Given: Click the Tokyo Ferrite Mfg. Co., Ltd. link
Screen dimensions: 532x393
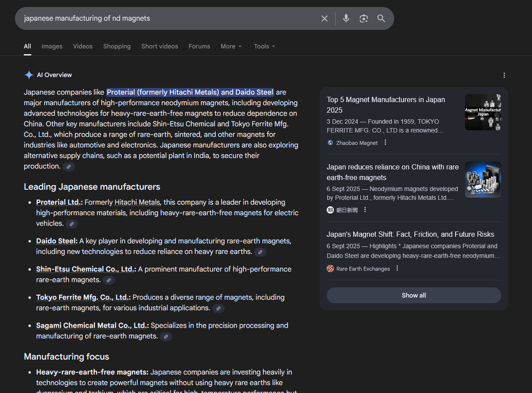Looking at the screenshot, I should [83, 297].
